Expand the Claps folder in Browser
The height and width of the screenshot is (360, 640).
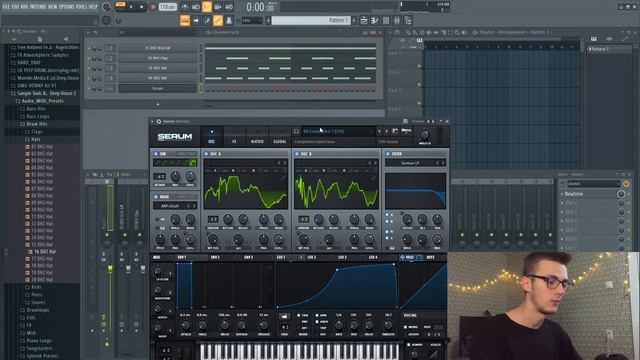(x=33, y=131)
